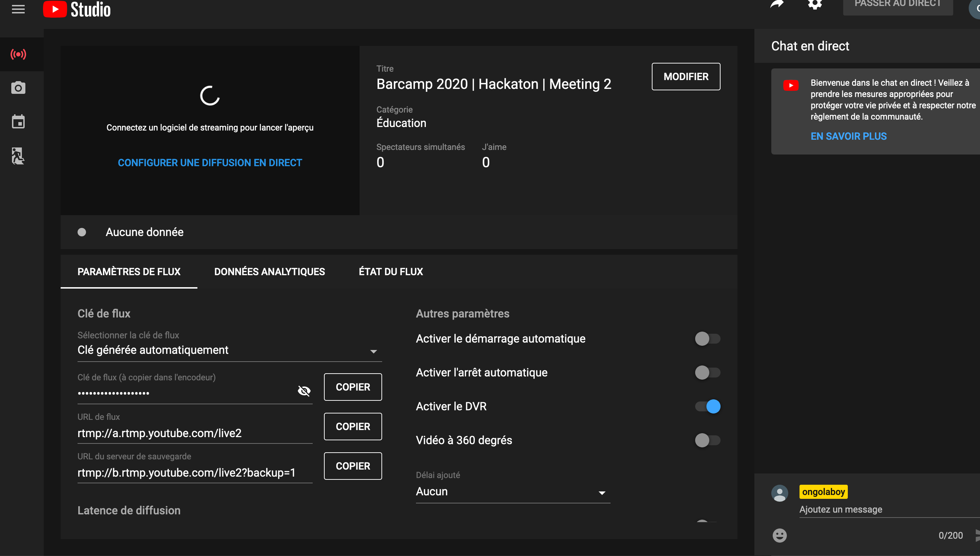Reveal the stream key with eye icon
Viewport: 980px width, 556px height.
[x=304, y=391]
